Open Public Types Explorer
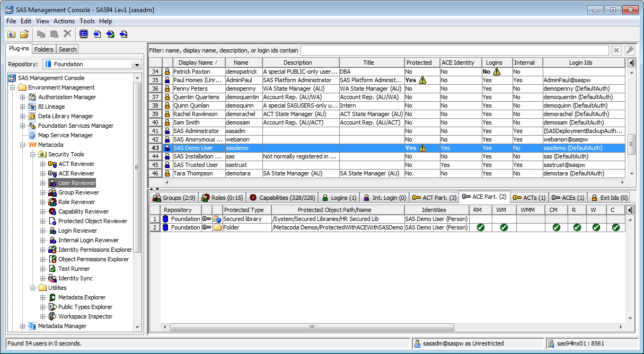The image size is (644, 354). pyautogui.click(x=85, y=307)
